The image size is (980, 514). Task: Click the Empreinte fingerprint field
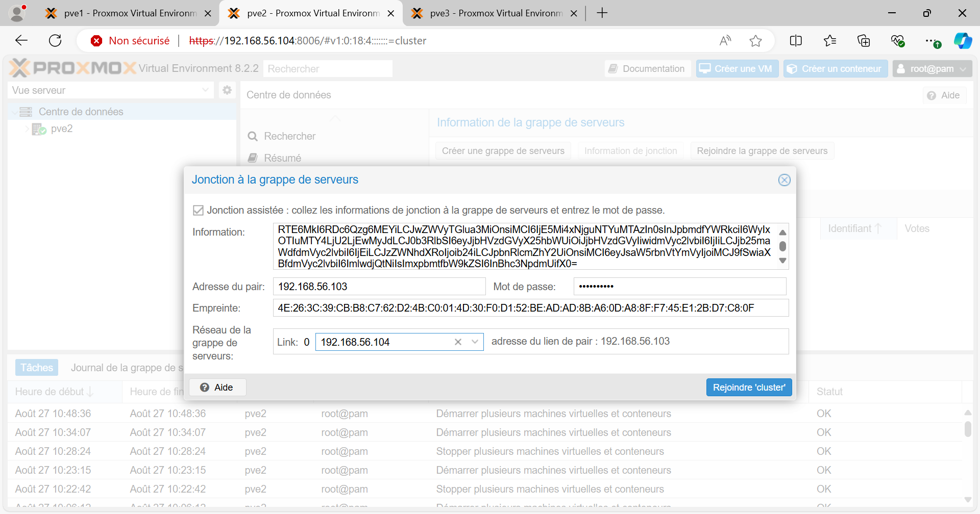(531, 308)
